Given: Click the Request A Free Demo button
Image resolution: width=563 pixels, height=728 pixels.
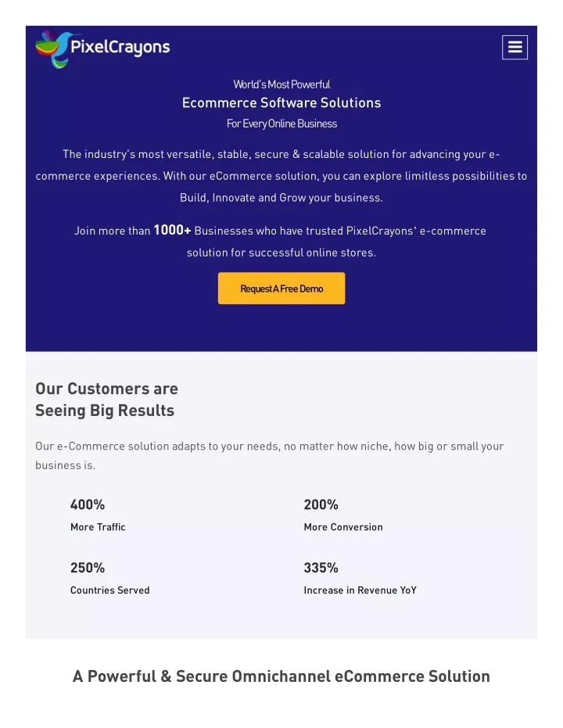Looking at the screenshot, I should pos(281,289).
